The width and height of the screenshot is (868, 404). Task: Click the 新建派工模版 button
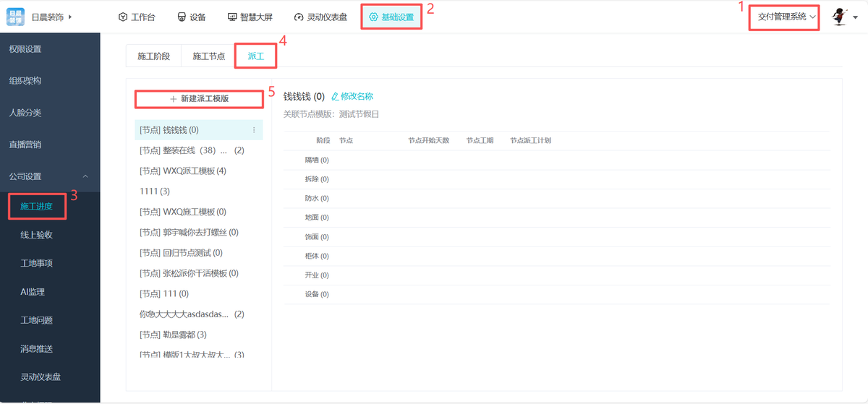coord(199,98)
